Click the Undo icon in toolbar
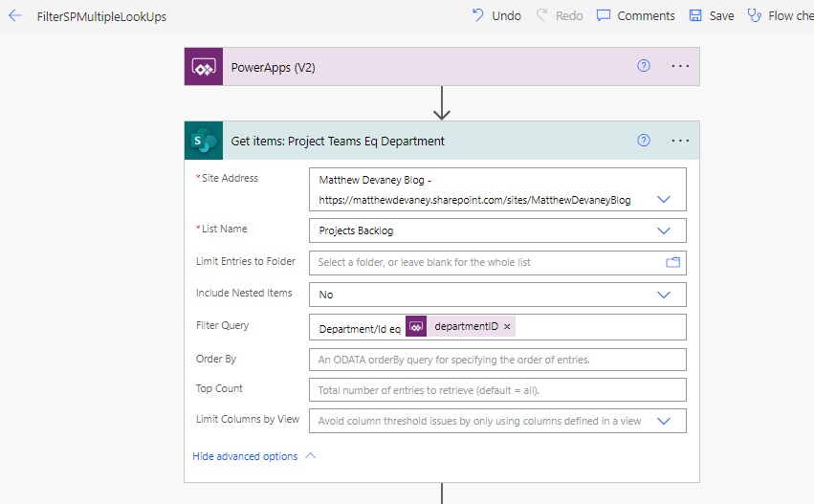Screen dimensions: 814x504 pos(477,15)
